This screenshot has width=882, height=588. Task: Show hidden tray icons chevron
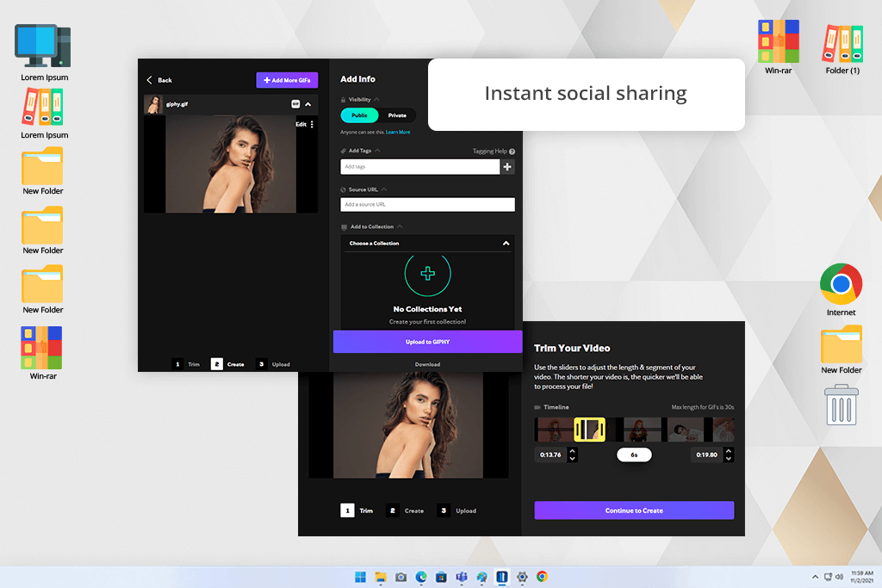pyautogui.click(x=815, y=577)
